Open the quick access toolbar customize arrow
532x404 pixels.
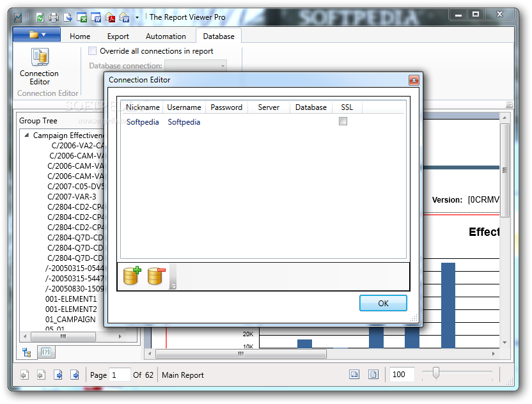click(x=137, y=17)
